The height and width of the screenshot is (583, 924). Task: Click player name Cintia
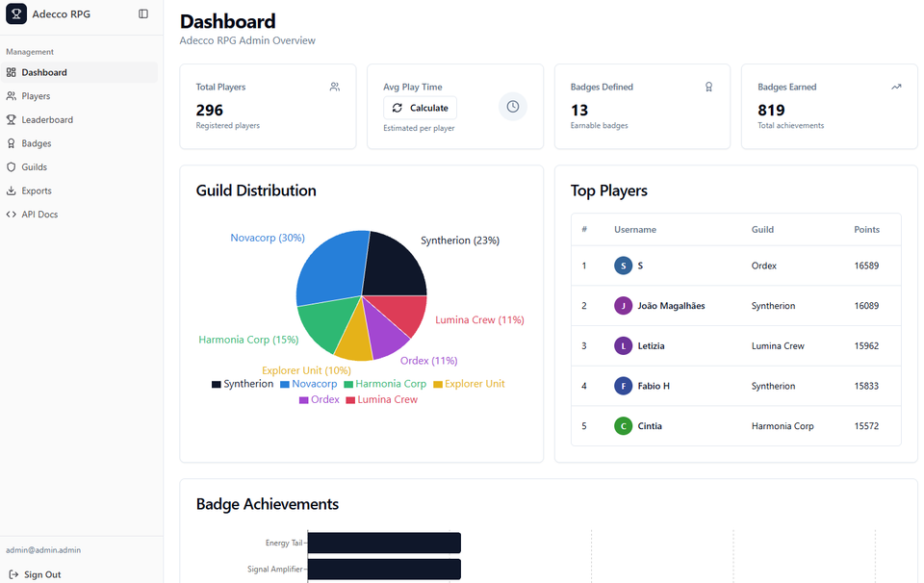tap(650, 426)
